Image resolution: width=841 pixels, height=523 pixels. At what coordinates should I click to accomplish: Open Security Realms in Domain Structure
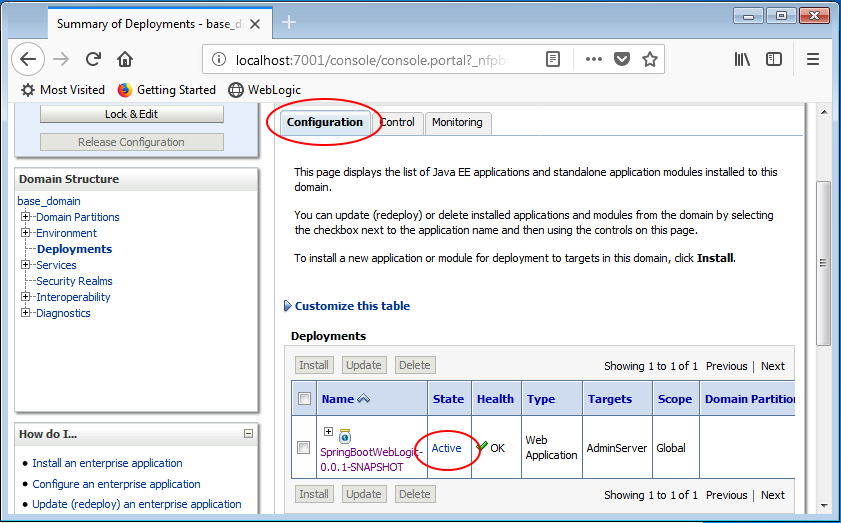(75, 281)
